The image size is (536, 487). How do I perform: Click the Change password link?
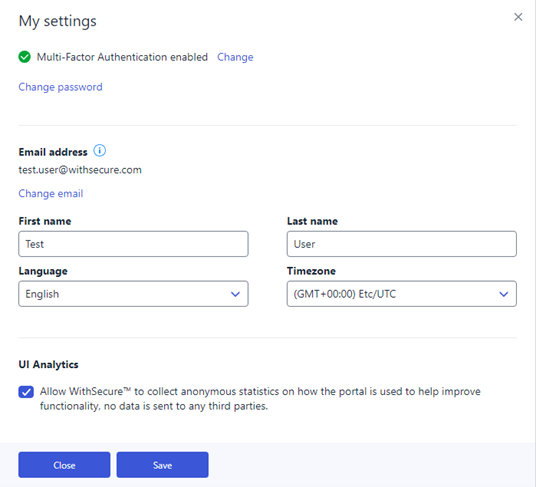[61, 87]
